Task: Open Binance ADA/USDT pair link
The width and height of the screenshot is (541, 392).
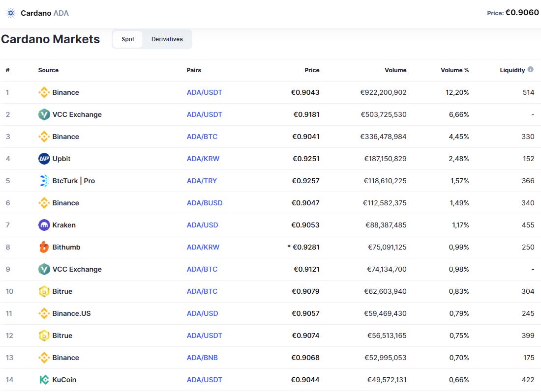Action: [x=204, y=92]
